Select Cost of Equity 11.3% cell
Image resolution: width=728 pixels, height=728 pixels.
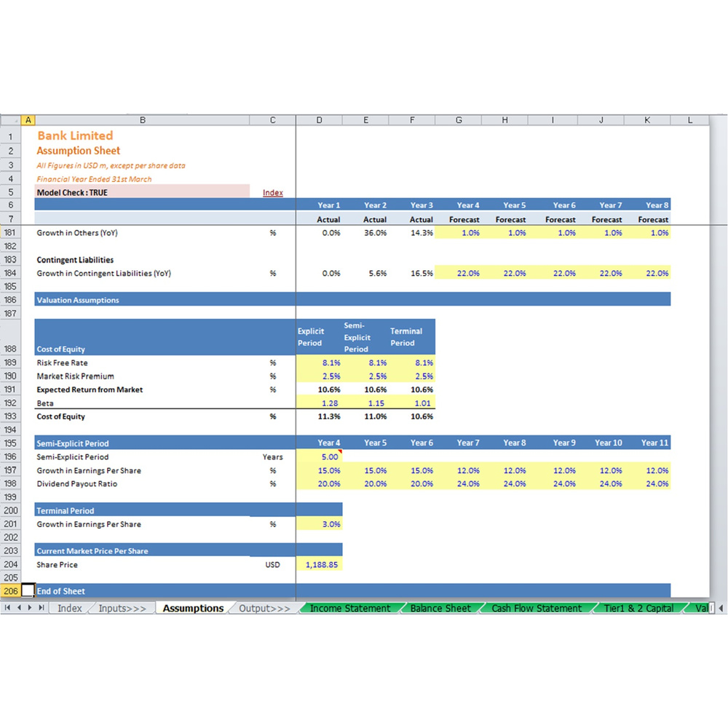tap(319, 416)
